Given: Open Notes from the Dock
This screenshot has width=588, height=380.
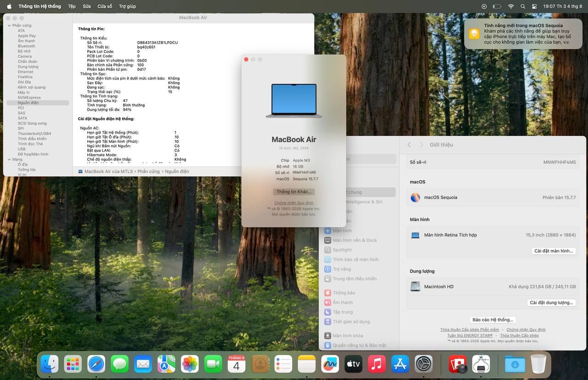Looking at the screenshot, I should (307, 364).
